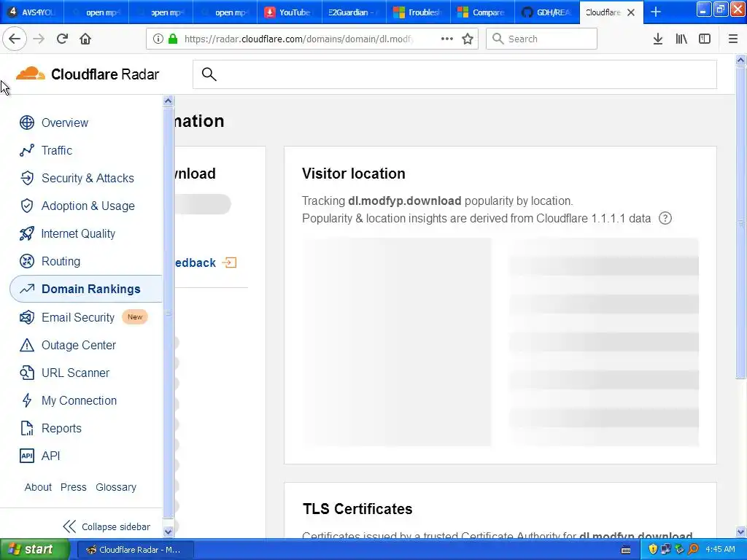Open the Outage Center link
The height and width of the screenshot is (560, 747).
pyautogui.click(x=79, y=345)
